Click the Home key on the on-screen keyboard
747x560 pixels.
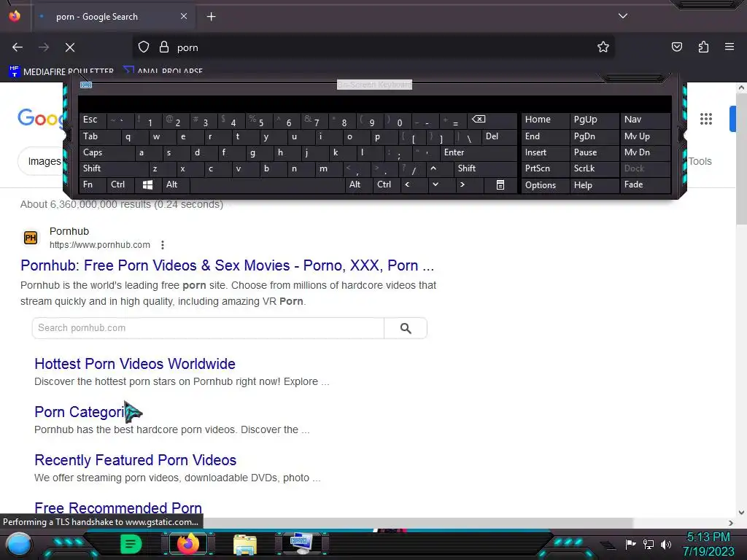545,120
